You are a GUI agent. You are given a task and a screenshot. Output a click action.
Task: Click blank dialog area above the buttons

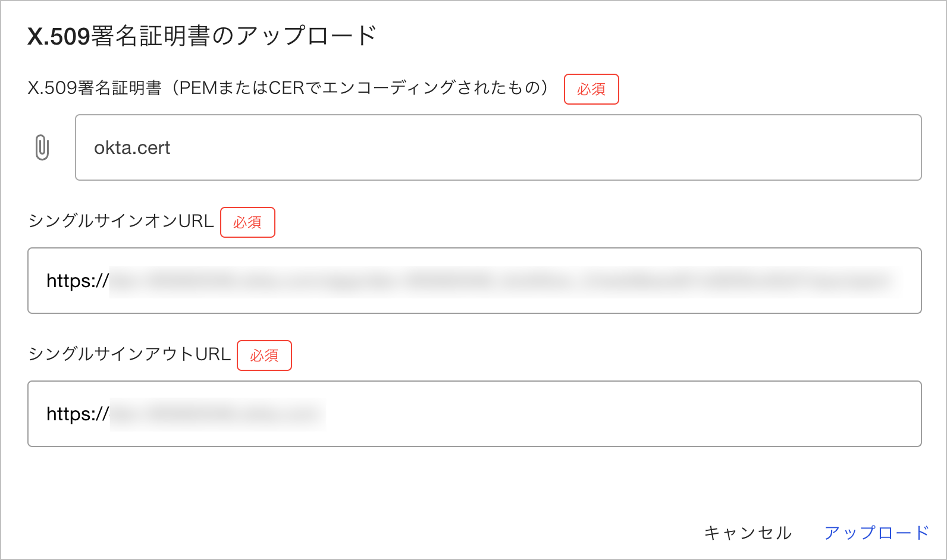point(474,483)
